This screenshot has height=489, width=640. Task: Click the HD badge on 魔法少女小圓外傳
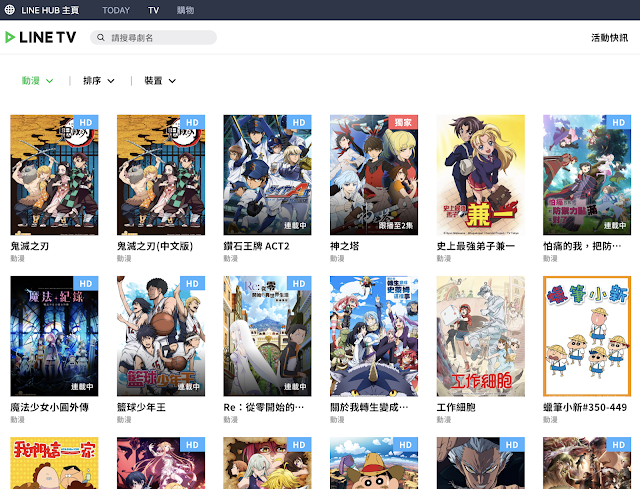pyautogui.click(x=86, y=283)
